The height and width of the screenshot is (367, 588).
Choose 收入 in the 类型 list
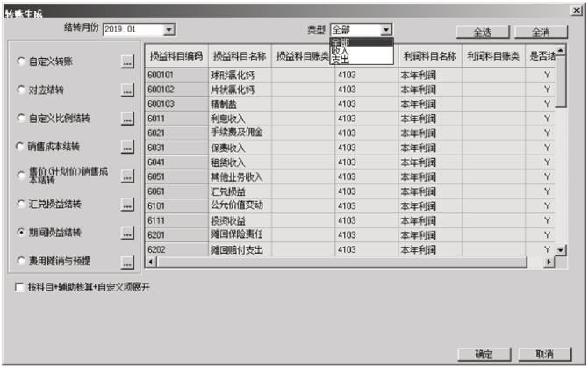[362, 50]
